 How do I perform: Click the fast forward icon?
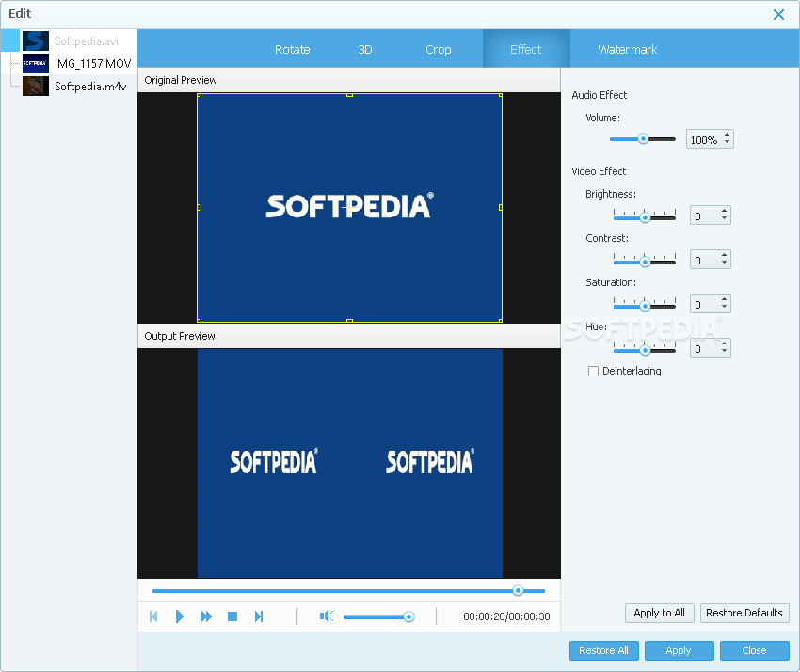(x=206, y=616)
